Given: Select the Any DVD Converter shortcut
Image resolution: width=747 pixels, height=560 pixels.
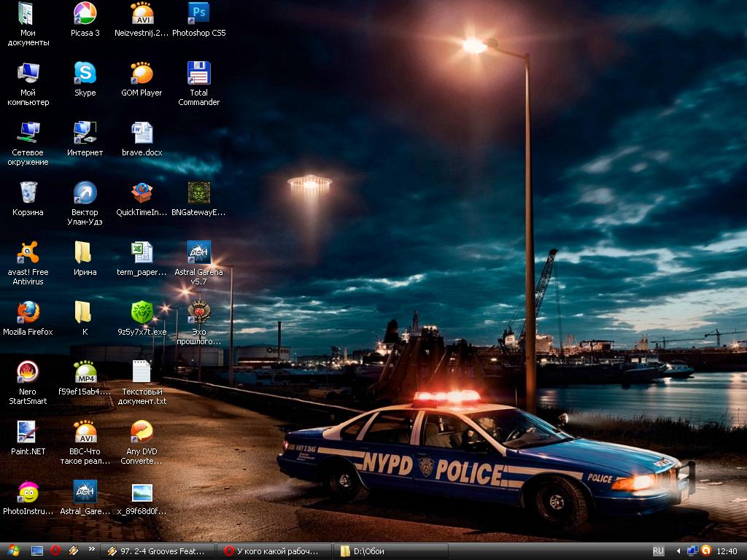Looking at the screenshot, I should click(142, 432).
